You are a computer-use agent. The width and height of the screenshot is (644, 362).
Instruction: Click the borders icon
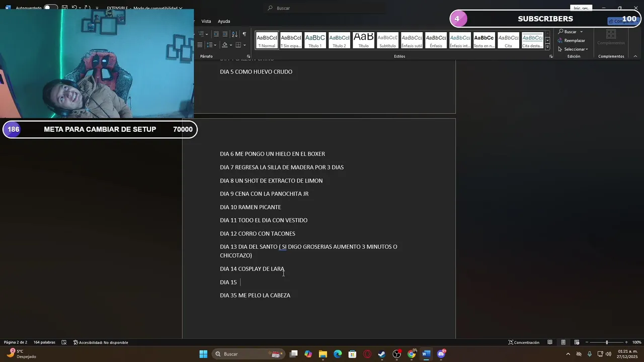click(x=238, y=45)
